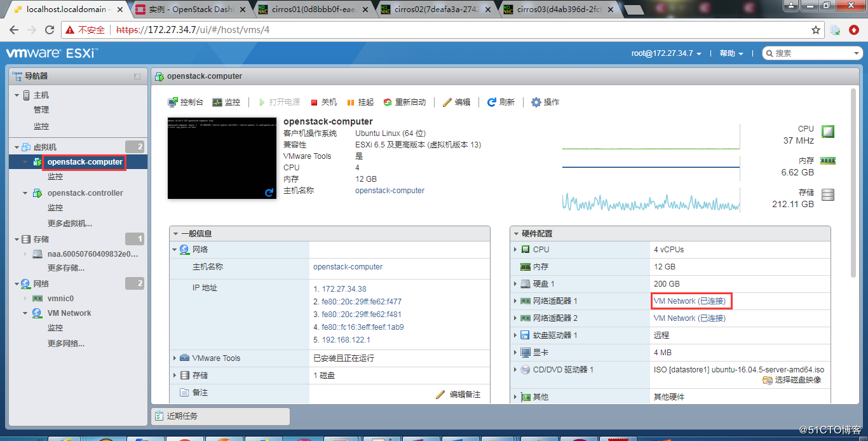Click the pencil Edit button in toolbar
The image size is (868, 441).
pyautogui.click(x=456, y=102)
